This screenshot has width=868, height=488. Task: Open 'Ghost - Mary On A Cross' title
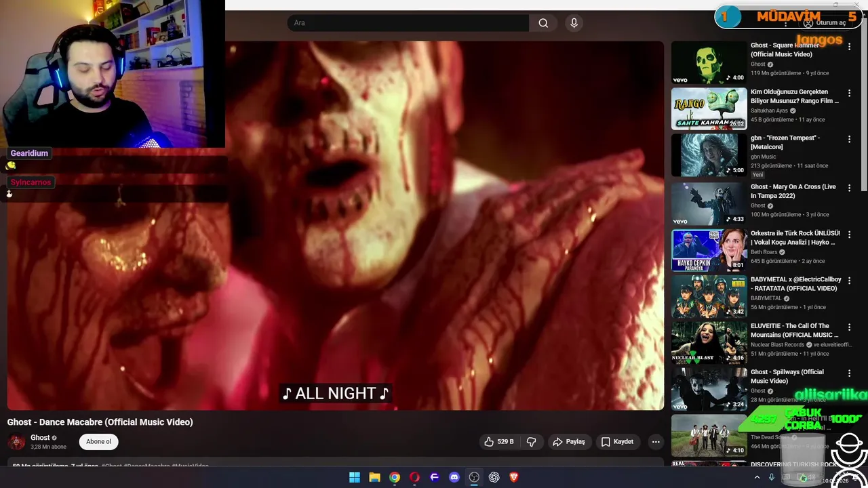coord(793,191)
